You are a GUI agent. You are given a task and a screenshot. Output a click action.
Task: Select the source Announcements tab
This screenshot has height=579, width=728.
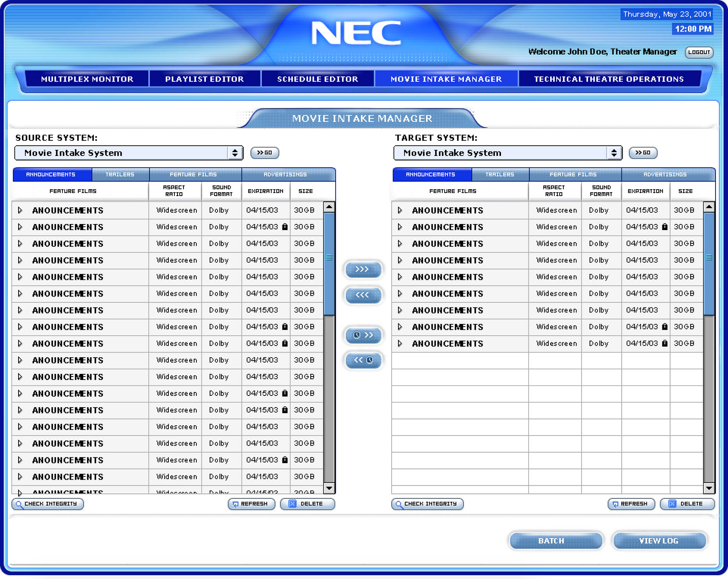(52, 174)
